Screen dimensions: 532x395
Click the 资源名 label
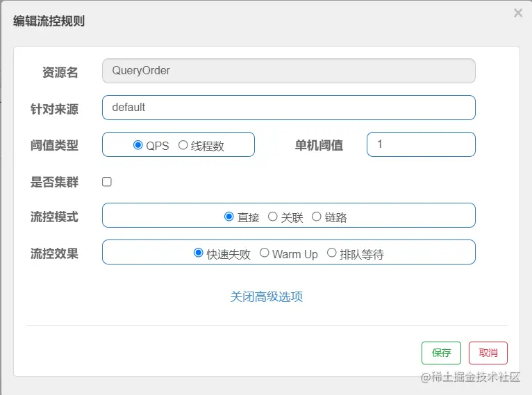pos(60,72)
